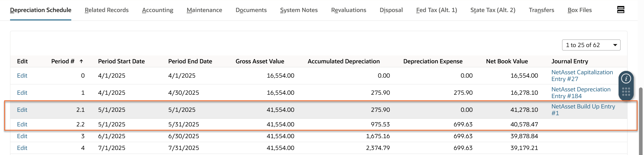Sort by Net Book Value column header
Image resolution: width=644 pixels, height=155 pixels.
507,61
